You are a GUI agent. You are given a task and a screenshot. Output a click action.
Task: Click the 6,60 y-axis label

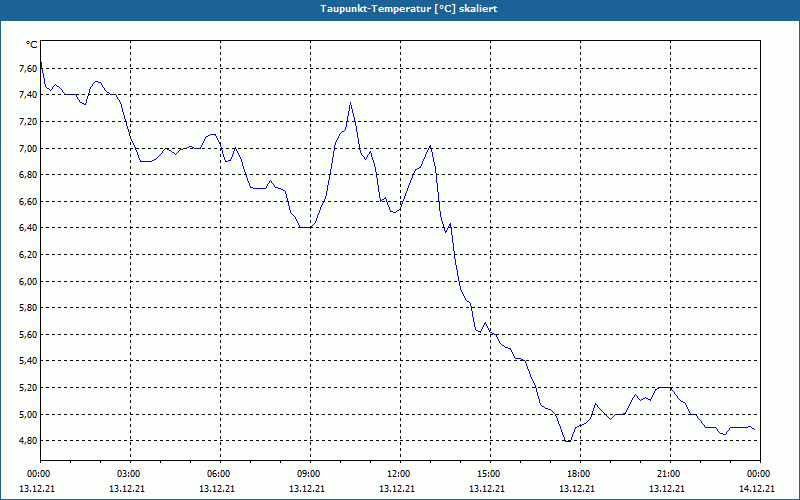(28, 202)
